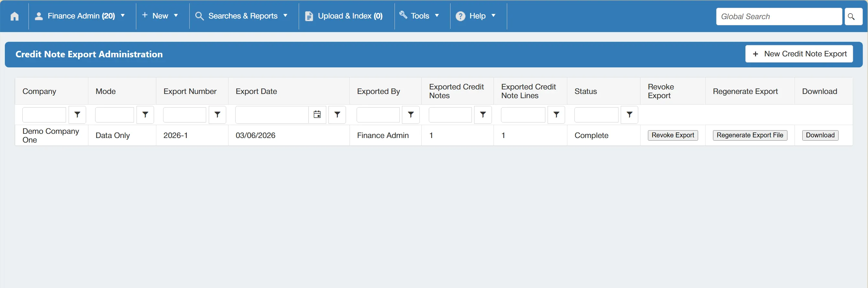This screenshot has height=288, width=868.
Task: Open the Finance Admin (20) user menu
Action: tap(80, 16)
